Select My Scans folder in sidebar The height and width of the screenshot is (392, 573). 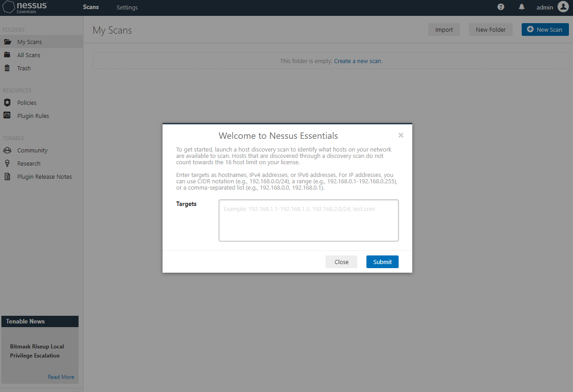click(x=41, y=42)
